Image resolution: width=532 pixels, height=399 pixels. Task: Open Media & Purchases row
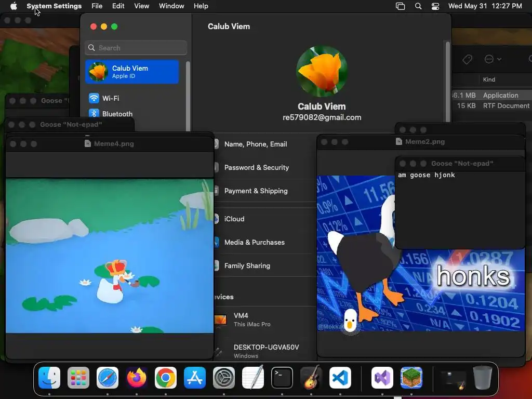(x=255, y=242)
